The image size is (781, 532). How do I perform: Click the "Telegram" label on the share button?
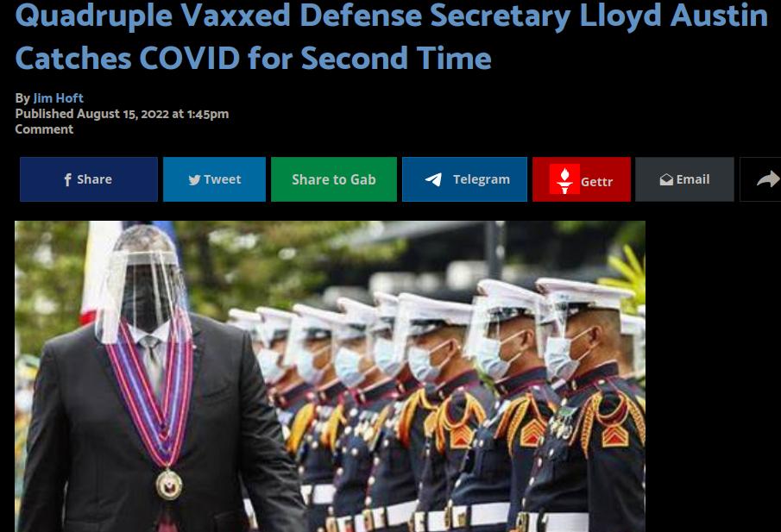point(482,179)
